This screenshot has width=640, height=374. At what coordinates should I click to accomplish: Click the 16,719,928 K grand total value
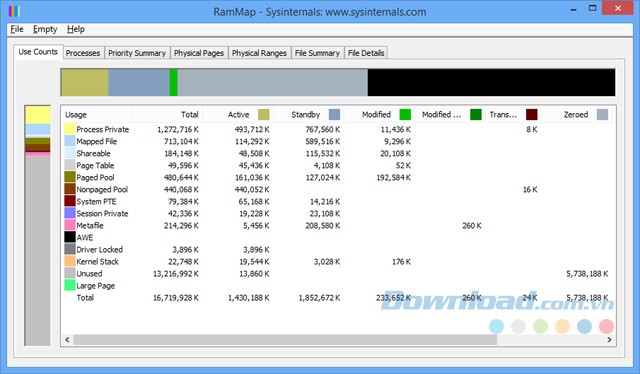click(x=176, y=298)
